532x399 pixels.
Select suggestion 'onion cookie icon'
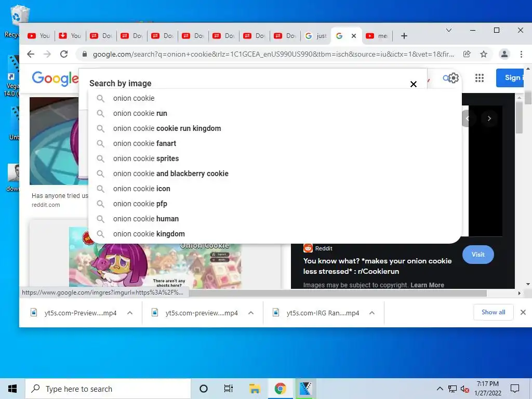click(x=275, y=189)
